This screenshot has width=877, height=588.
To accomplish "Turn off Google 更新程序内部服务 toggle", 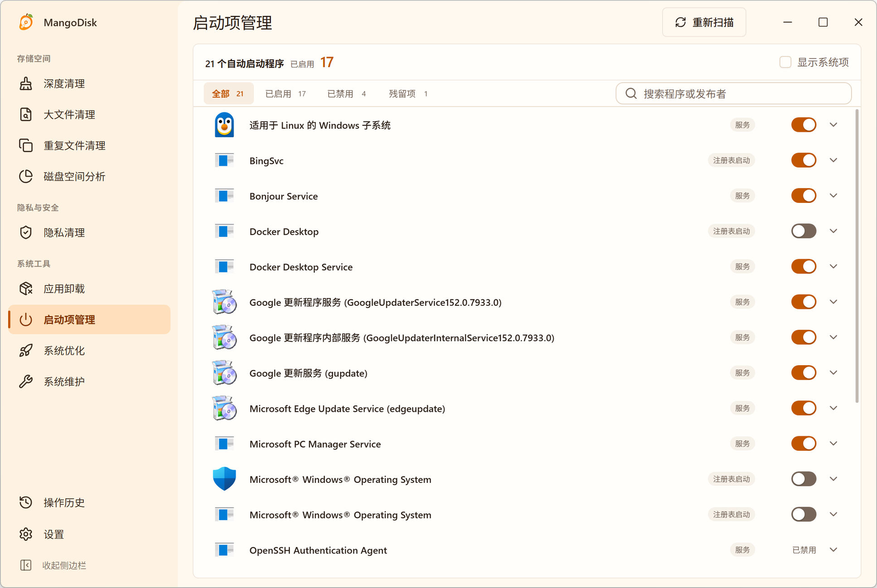I will [x=804, y=337].
